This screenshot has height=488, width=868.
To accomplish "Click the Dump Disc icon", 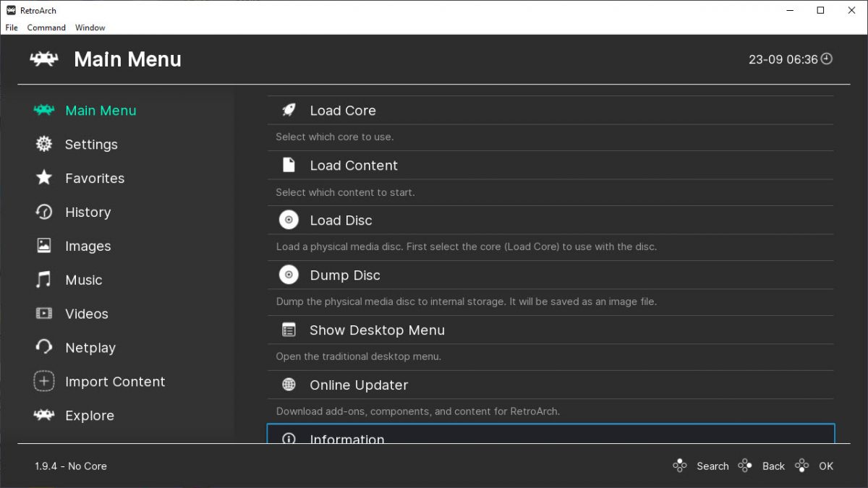I will [x=289, y=275].
